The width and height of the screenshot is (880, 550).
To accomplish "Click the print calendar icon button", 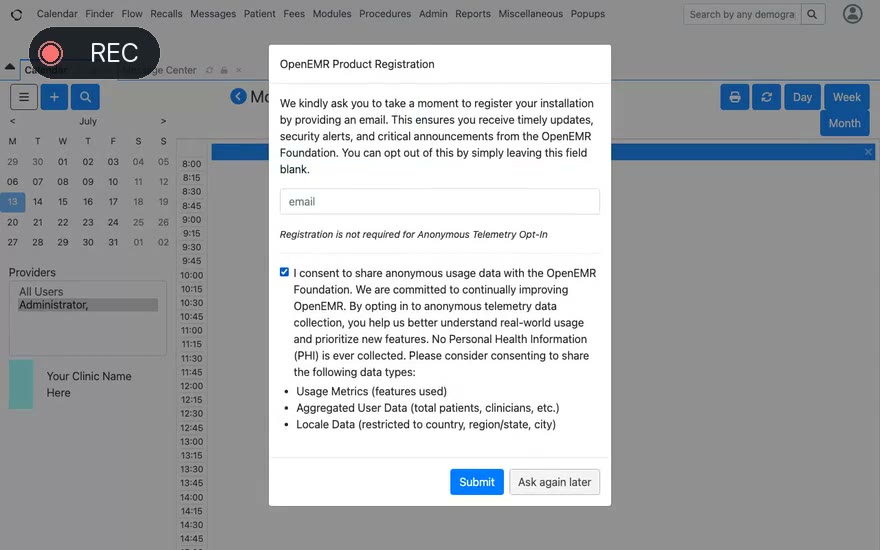I will coord(735,97).
